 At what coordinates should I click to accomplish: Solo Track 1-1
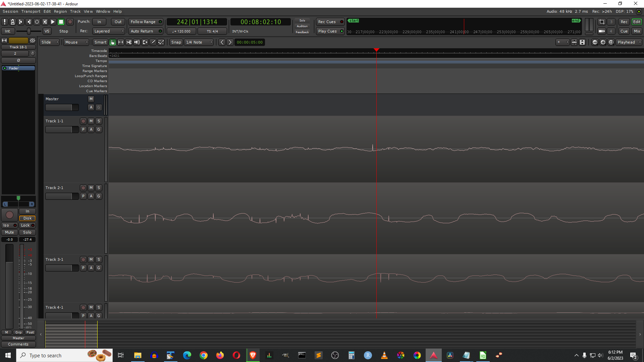[99, 121]
